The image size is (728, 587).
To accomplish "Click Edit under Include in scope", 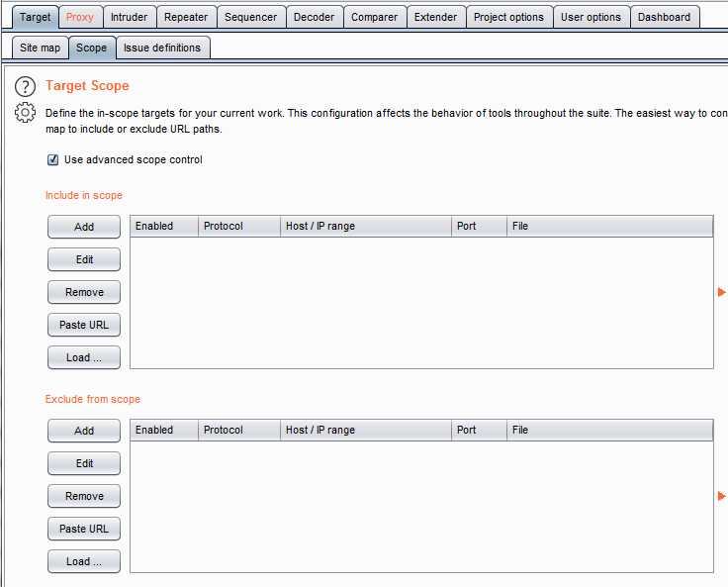I will point(84,259).
